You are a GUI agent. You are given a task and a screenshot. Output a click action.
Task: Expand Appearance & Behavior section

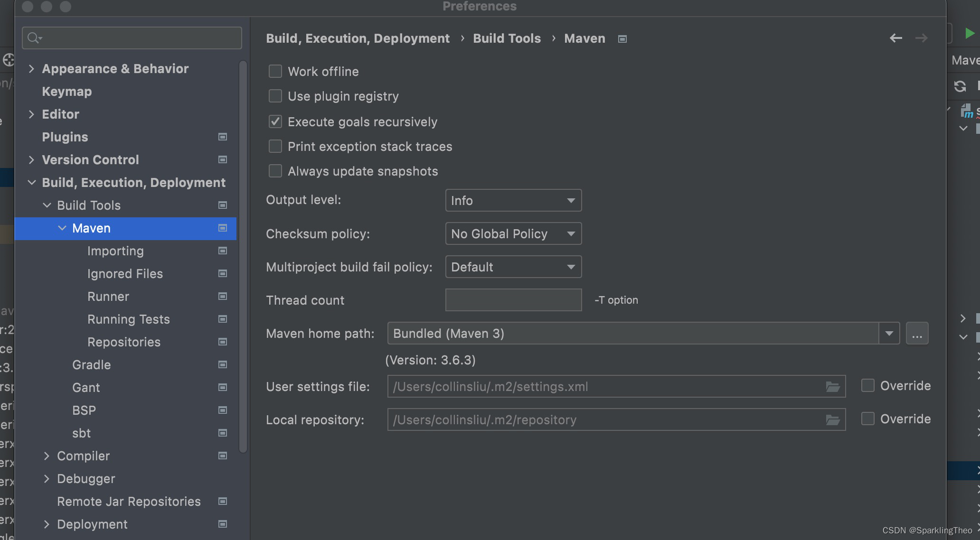point(31,69)
